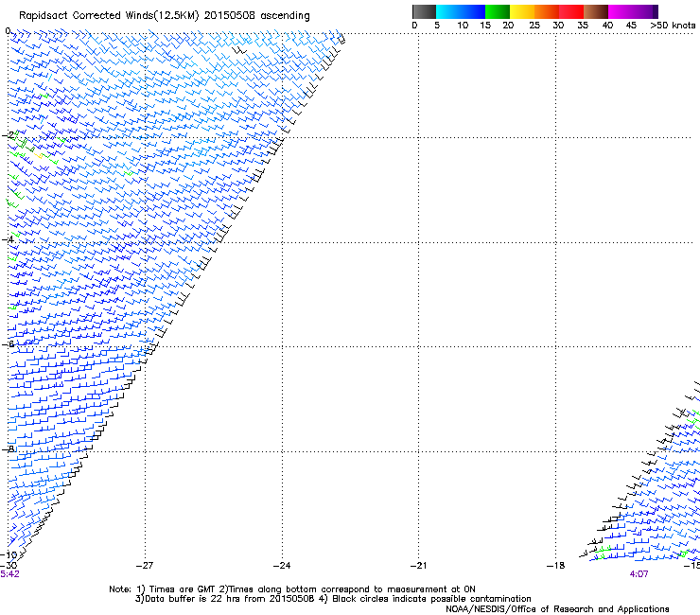Image resolution: width=700 pixels, height=615 pixels.
Task: Click the '-21' longitude axis label
Action: [419, 566]
